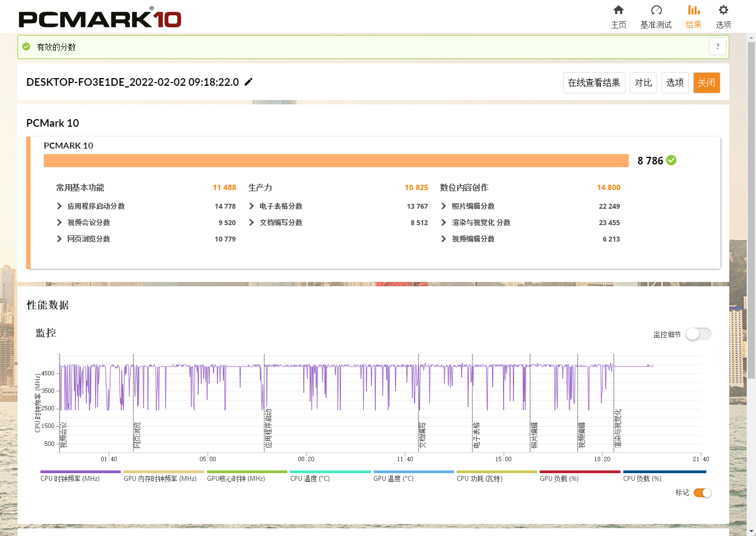756x536 pixels.
Task: Click the 数位内容创作 score 14 800
Action: pos(609,187)
